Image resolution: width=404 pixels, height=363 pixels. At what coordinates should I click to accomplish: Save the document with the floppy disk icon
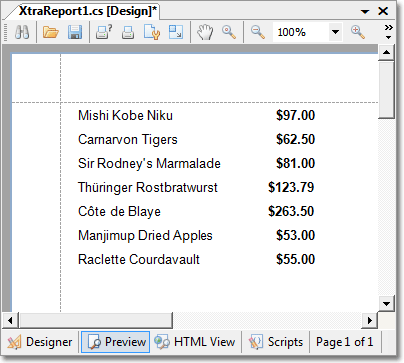click(75, 32)
